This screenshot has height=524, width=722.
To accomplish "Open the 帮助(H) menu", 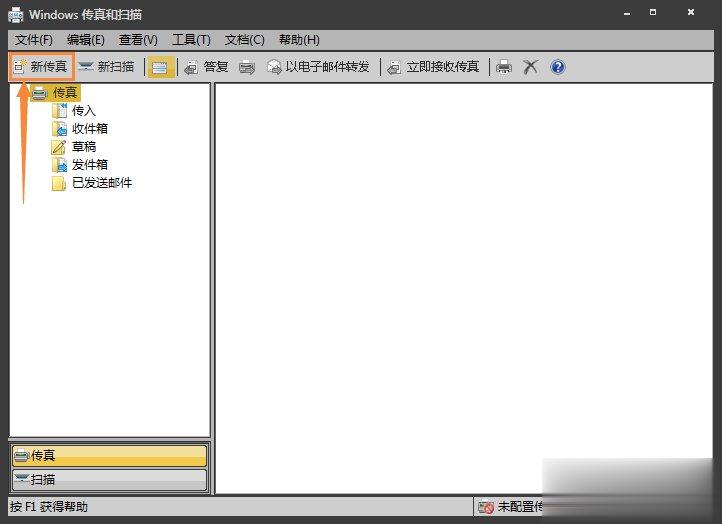I will coord(299,40).
